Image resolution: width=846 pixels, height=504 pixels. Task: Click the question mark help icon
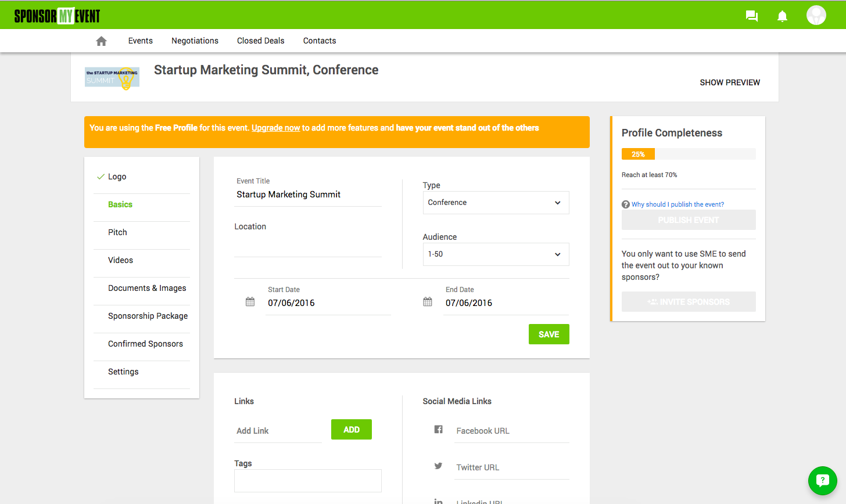626,204
